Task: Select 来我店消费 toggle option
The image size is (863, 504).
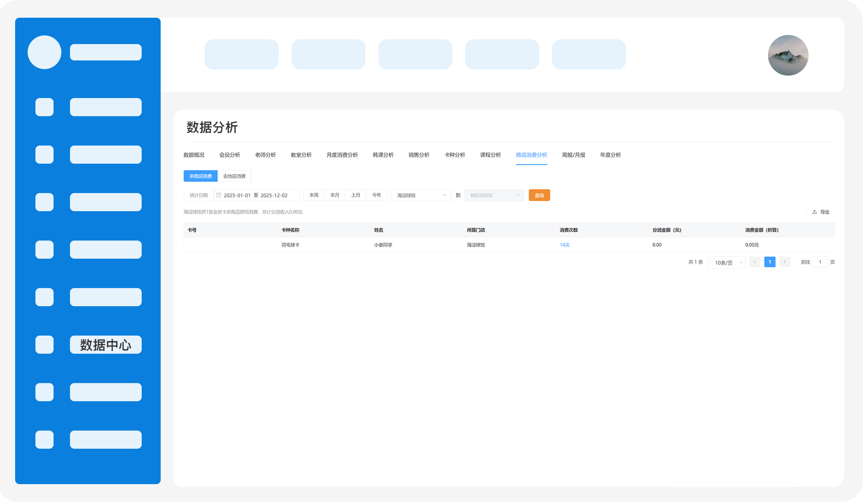Action: tap(200, 176)
